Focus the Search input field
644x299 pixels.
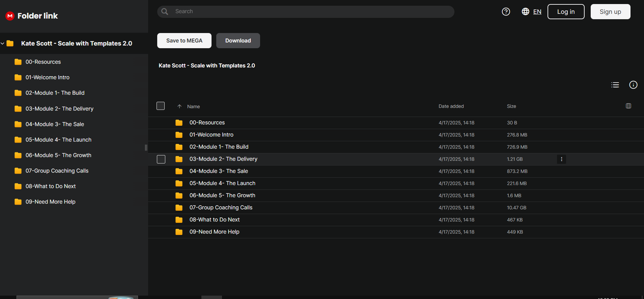click(x=306, y=11)
